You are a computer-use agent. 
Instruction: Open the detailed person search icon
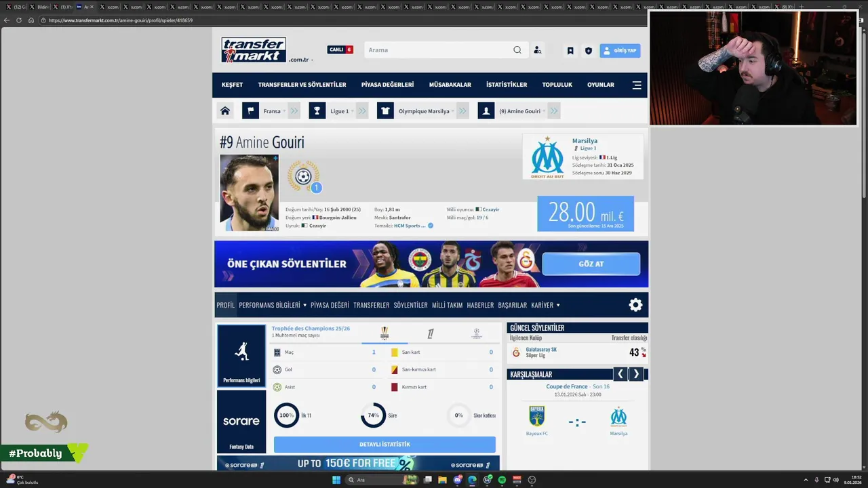(x=537, y=50)
